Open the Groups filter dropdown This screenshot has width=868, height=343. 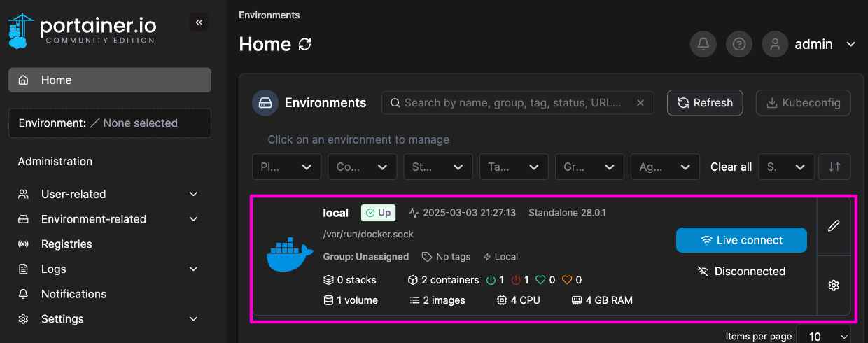(589, 167)
